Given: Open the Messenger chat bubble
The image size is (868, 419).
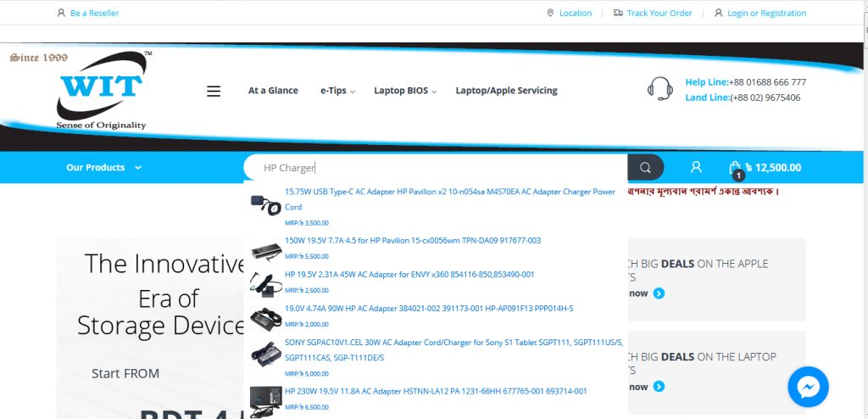Looking at the screenshot, I should (x=808, y=387).
